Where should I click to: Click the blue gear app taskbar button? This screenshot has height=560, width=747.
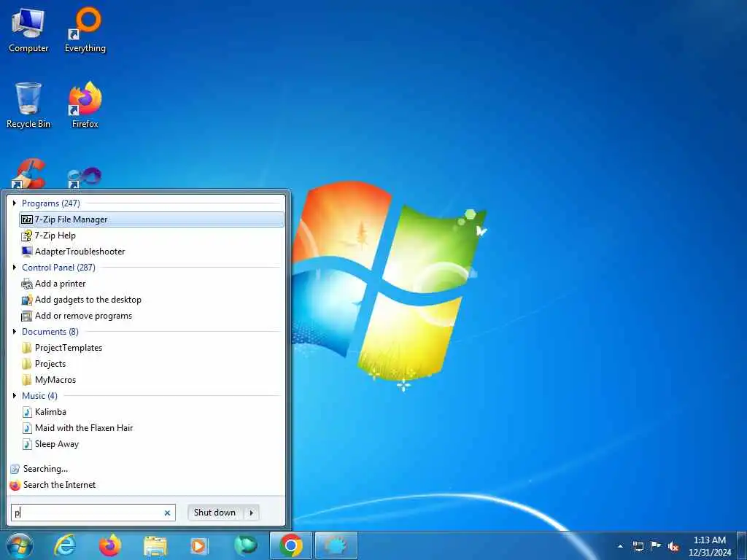(x=336, y=545)
